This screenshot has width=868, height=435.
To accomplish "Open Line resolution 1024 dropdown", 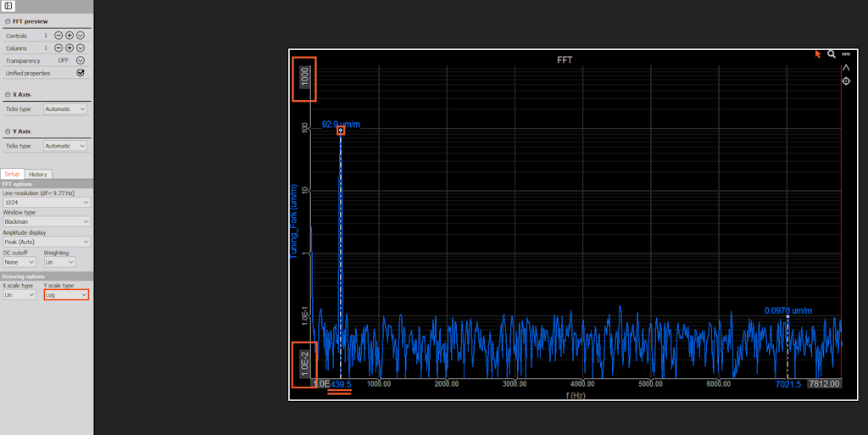I will click(x=47, y=203).
